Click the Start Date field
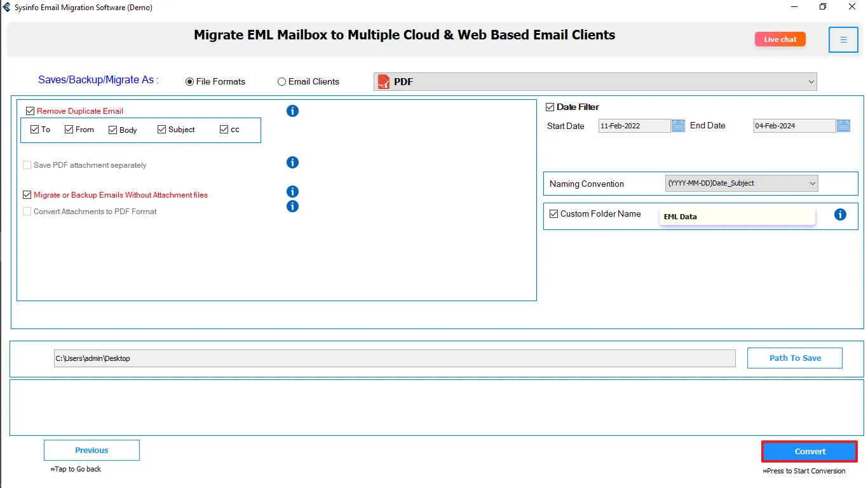The image size is (868, 488). click(x=634, y=126)
